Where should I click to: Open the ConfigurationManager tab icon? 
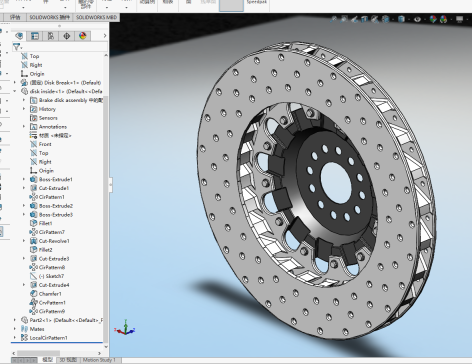pos(51,36)
